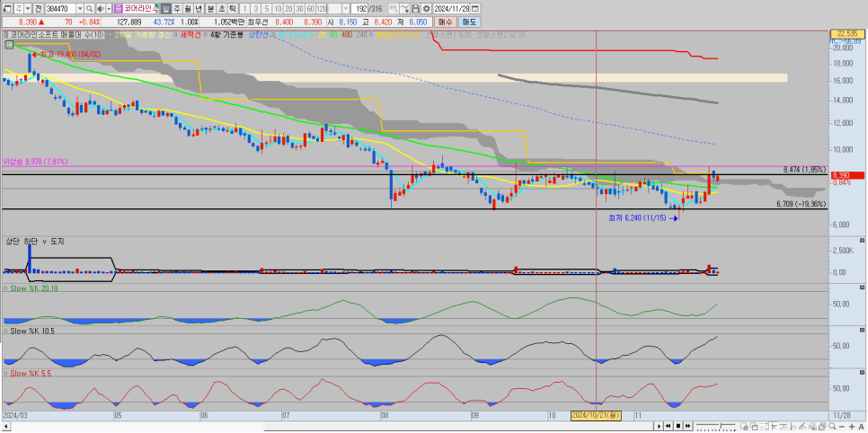
Task: Click the 매수 buy button
Action: pyautogui.click(x=445, y=22)
